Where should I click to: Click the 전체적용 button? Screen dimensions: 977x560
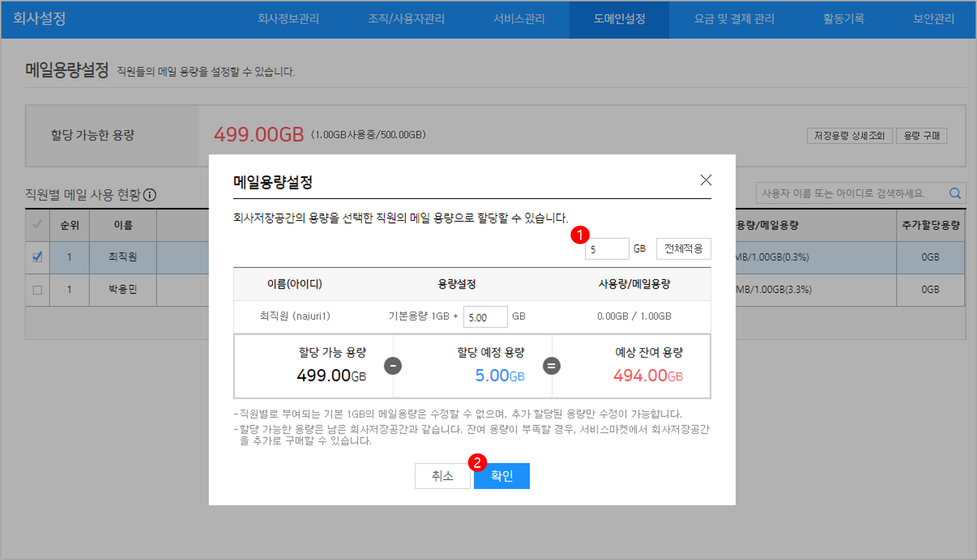pos(683,249)
